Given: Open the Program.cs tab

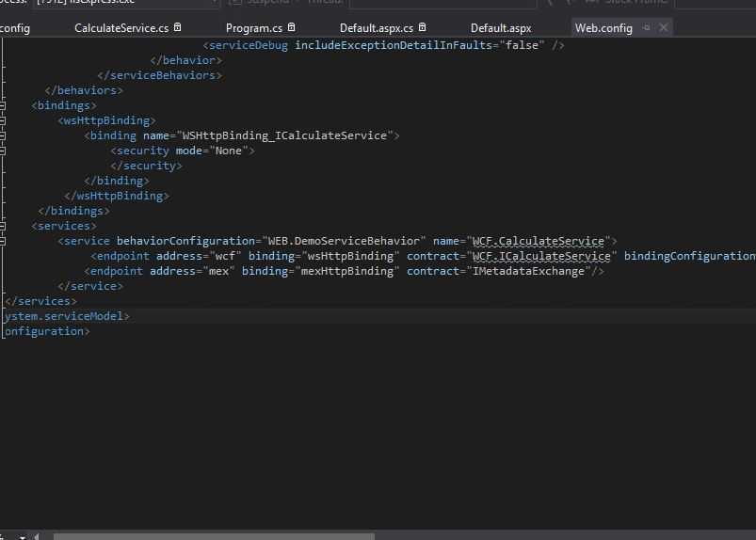Looking at the screenshot, I should pos(254,28).
